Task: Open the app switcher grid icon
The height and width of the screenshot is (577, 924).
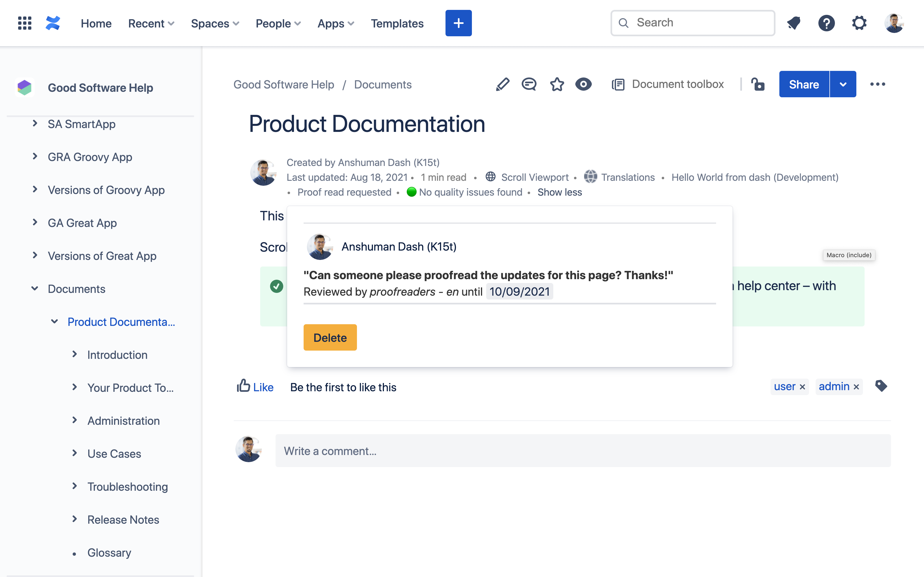Action: click(25, 23)
